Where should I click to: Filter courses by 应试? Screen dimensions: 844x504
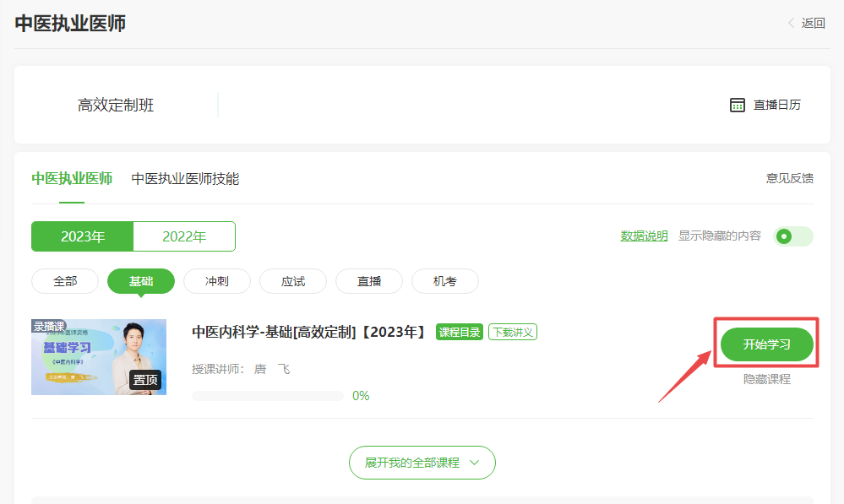[x=293, y=281]
